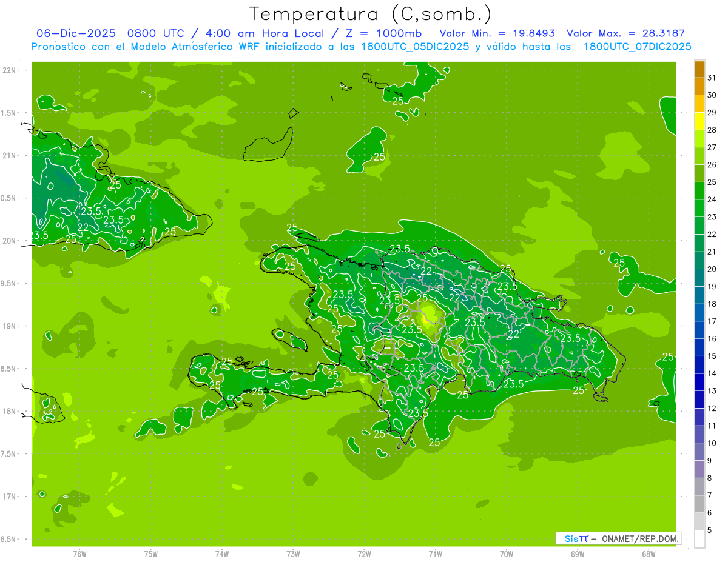728x562 pixels.
Task: Click the "72W" longitude label
Action: click(x=365, y=554)
